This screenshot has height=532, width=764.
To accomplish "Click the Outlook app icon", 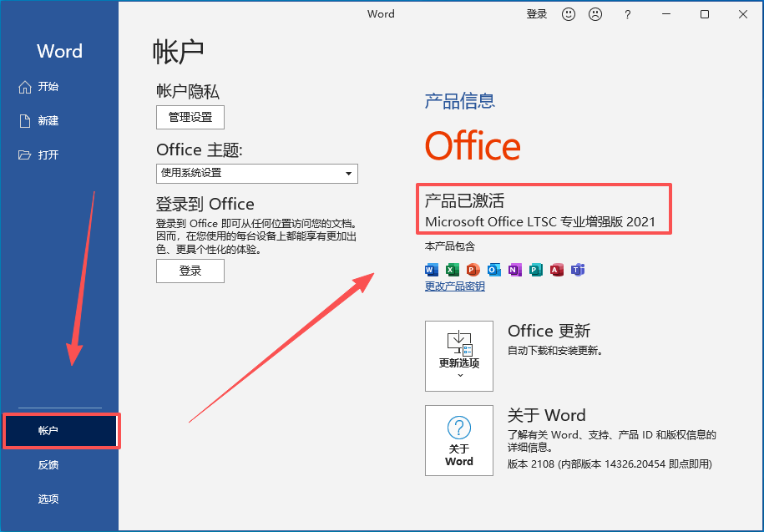I will tap(494, 270).
